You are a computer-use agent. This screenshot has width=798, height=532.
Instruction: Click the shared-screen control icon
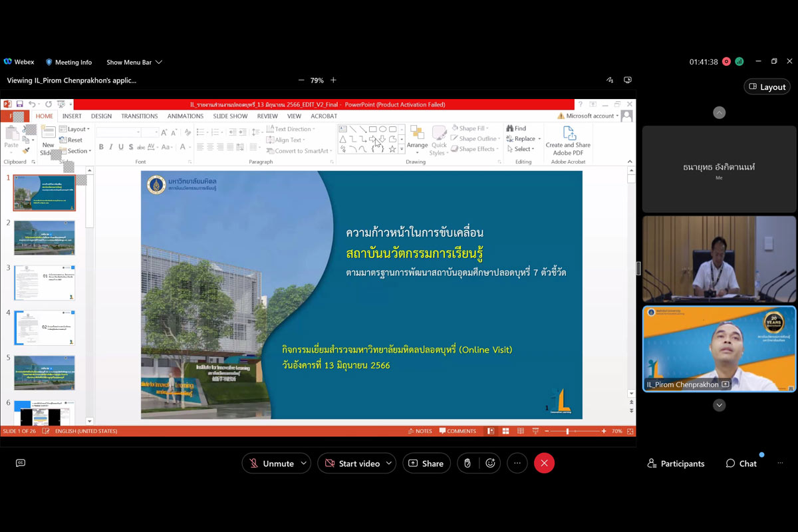pos(627,80)
